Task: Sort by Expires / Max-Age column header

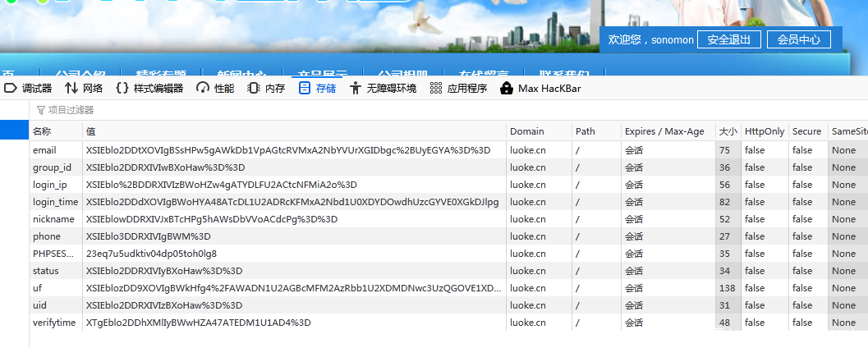Action: (x=665, y=131)
